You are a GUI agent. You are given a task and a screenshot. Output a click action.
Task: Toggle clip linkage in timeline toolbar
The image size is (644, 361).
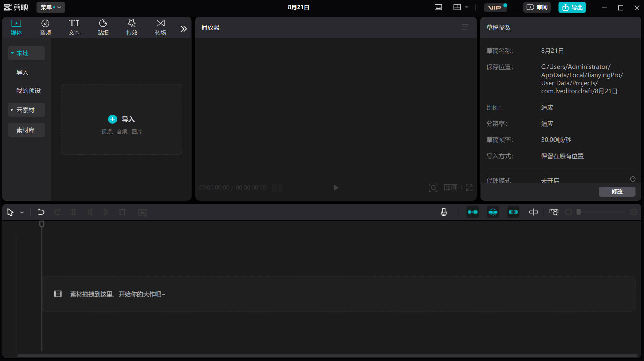pos(513,212)
